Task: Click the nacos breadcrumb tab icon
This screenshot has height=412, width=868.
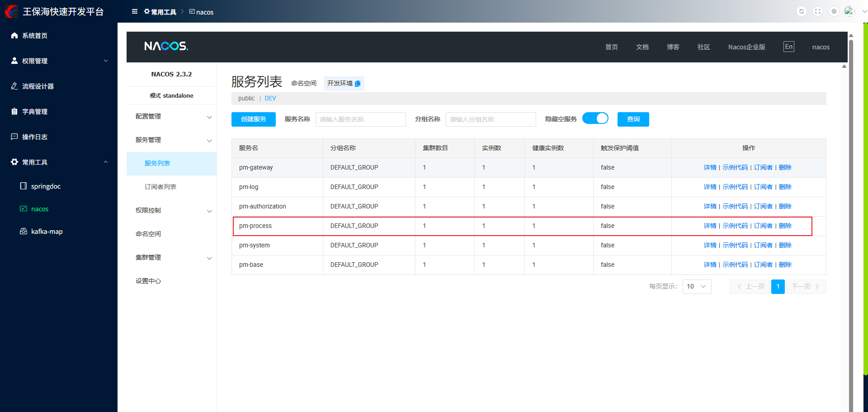Action: [x=192, y=11]
